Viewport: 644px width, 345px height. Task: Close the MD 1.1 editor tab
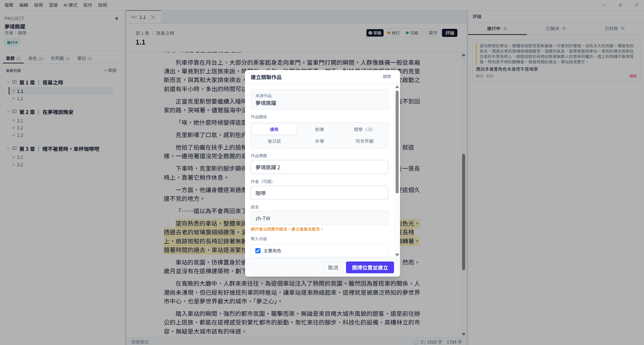pos(153,17)
